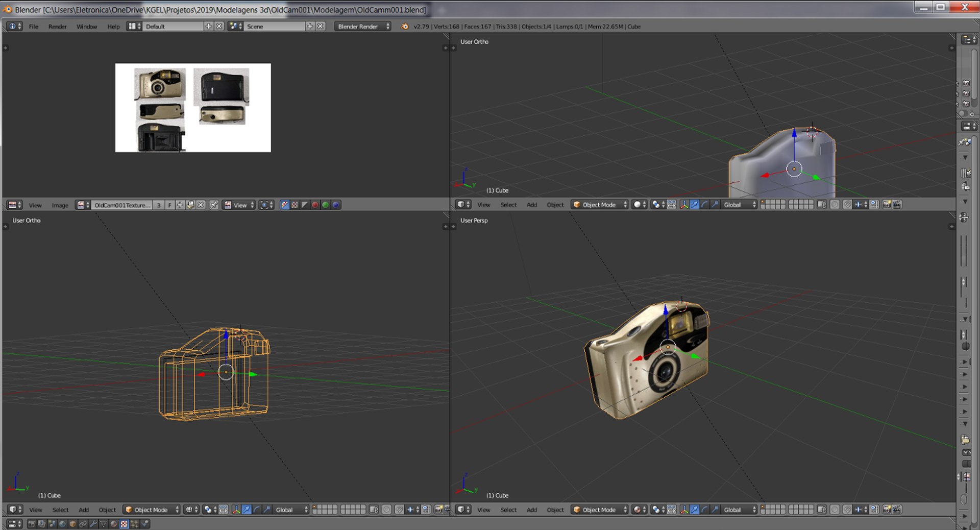Open the Material properties tab
The height and width of the screenshot is (530, 980).
click(114, 524)
